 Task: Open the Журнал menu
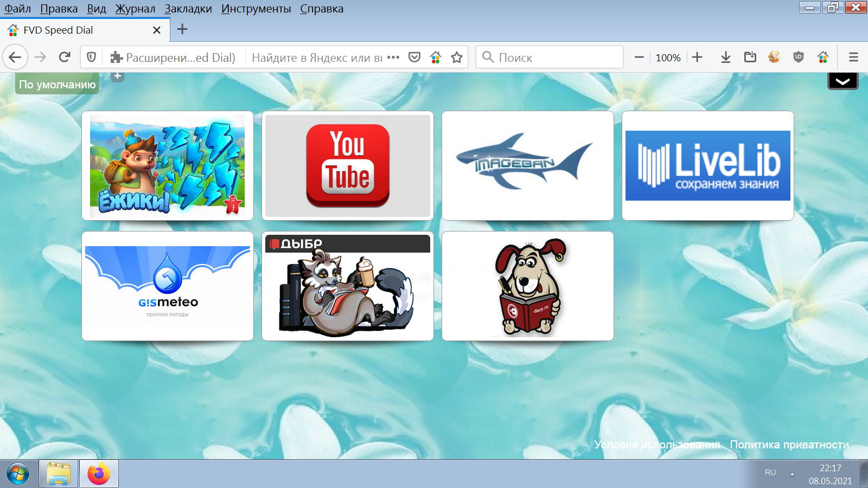(x=135, y=9)
